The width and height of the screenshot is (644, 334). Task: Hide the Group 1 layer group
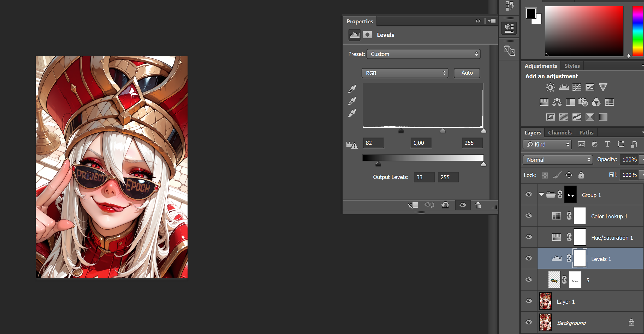(x=529, y=194)
